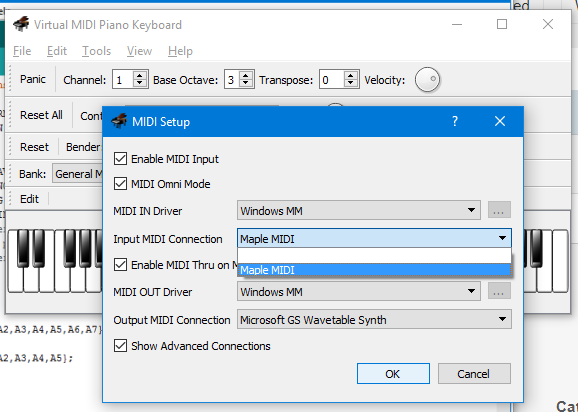Decrease the Channel spin box value
The image size is (578, 412).
click(139, 83)
